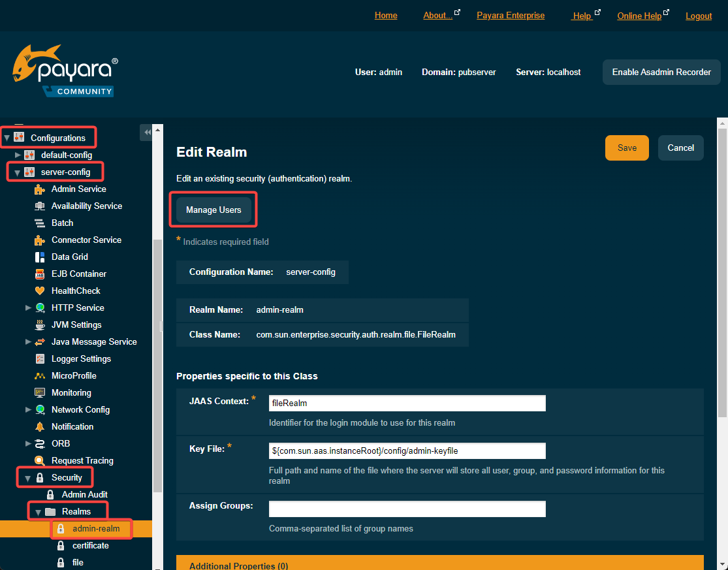Screen dimensions: 728x570
Task: Save the realm changes
Action: point(626,148)
